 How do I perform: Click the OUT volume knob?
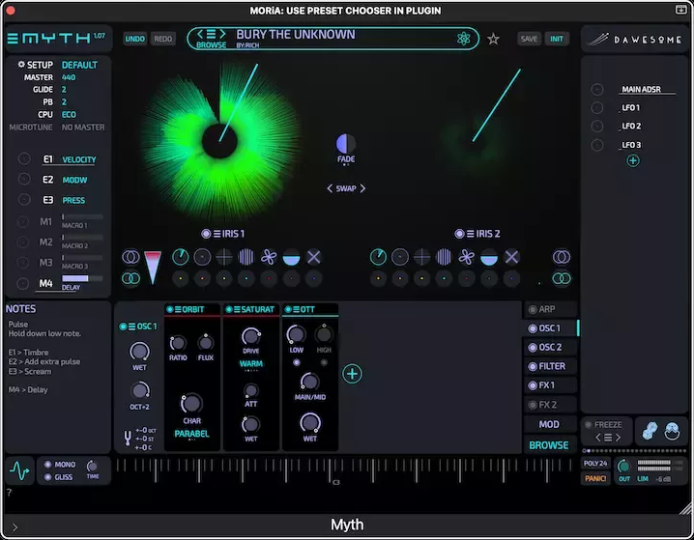click(624, 466)
